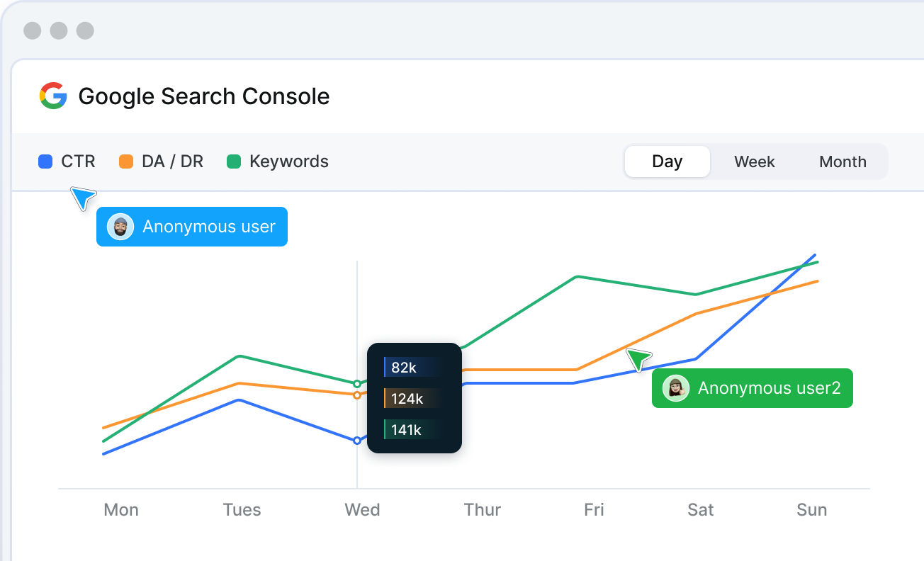Viewport: 924px width, 561px height.
Task: Click the Anonymous user2 avatar icon
Action: [676, 388]
